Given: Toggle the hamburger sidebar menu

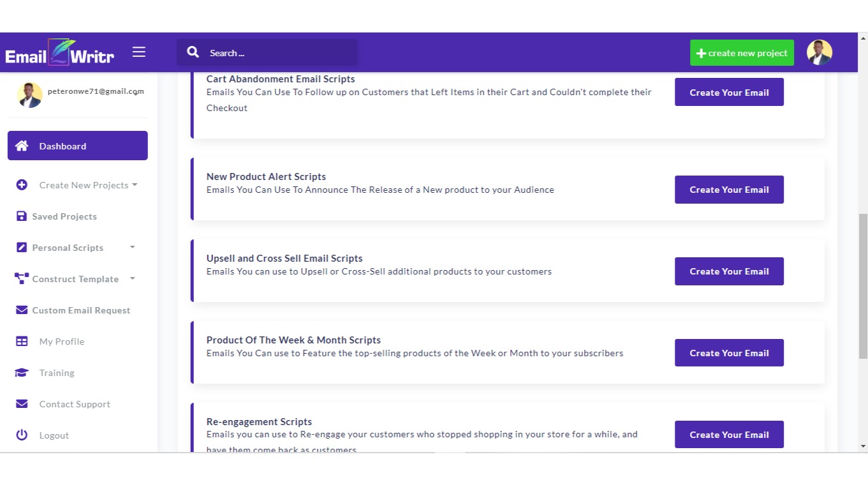Looking at the screenshot, I should pyautogui.click(x=139, y=52).
